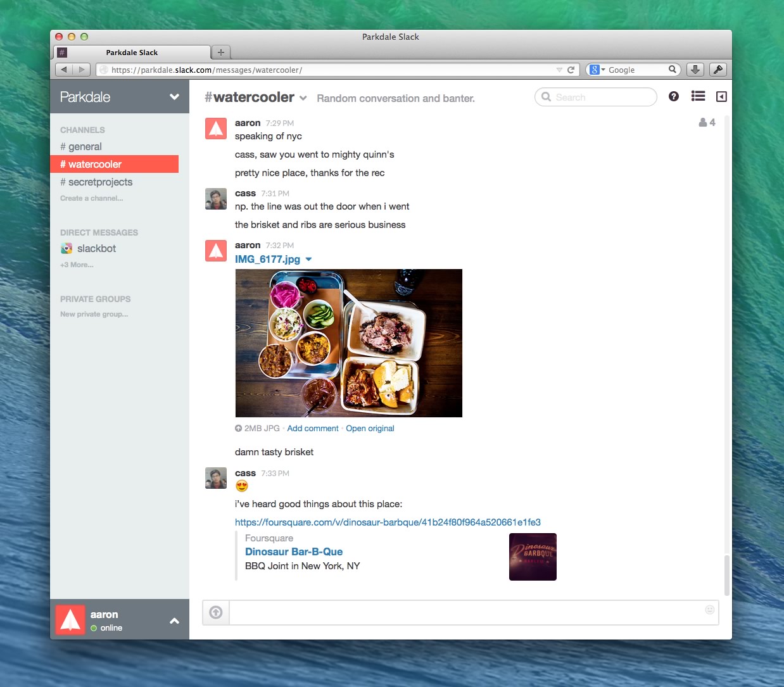Click the Create a channel link

click(92, 198)
